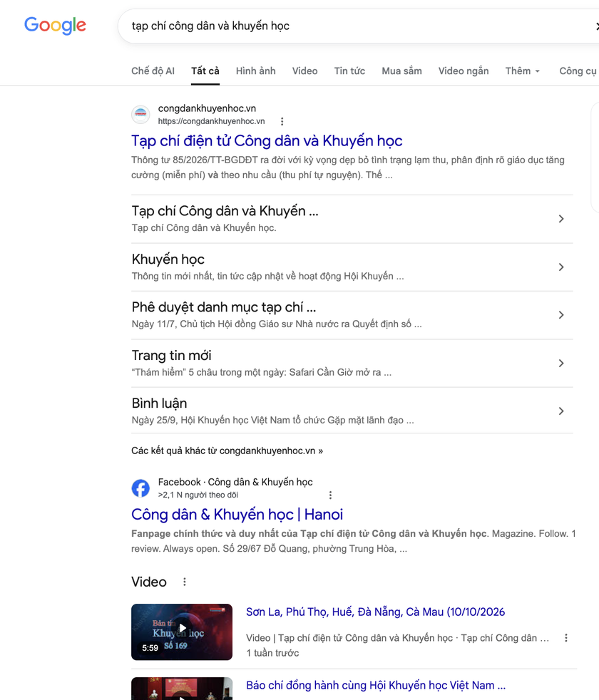Click the '>2,1 N người theo dõi' text
Screen dimensions: 599x700
coord(198,495)
